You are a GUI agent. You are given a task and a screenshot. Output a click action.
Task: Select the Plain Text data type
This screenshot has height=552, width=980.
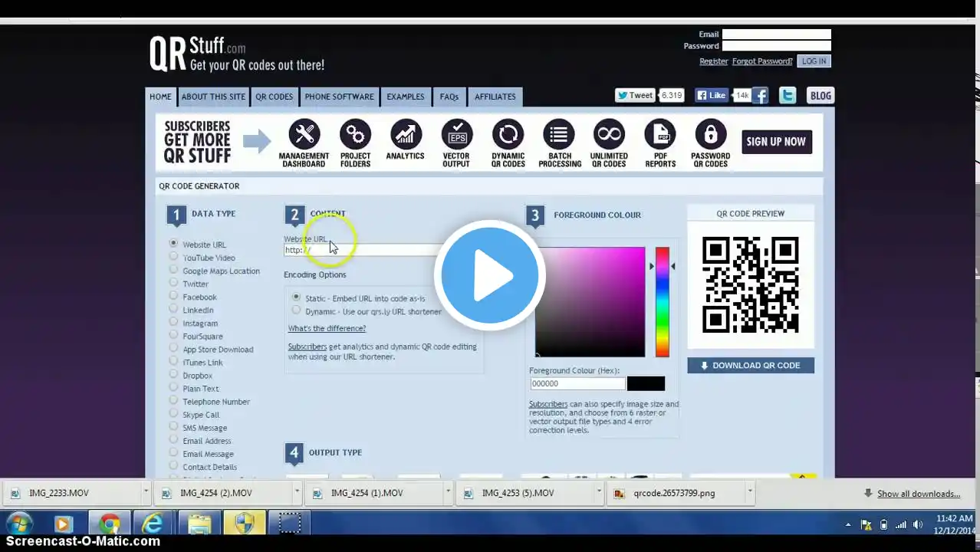(173, 388)
